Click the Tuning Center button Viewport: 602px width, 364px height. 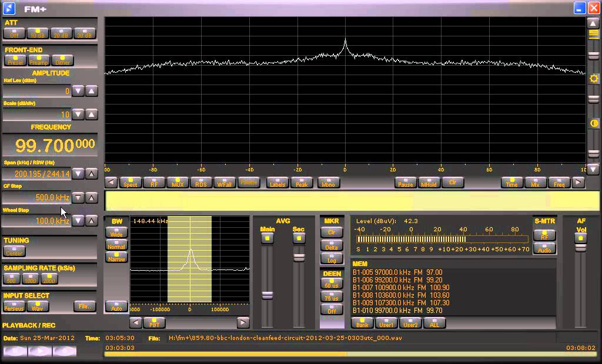tap(14, 251)
